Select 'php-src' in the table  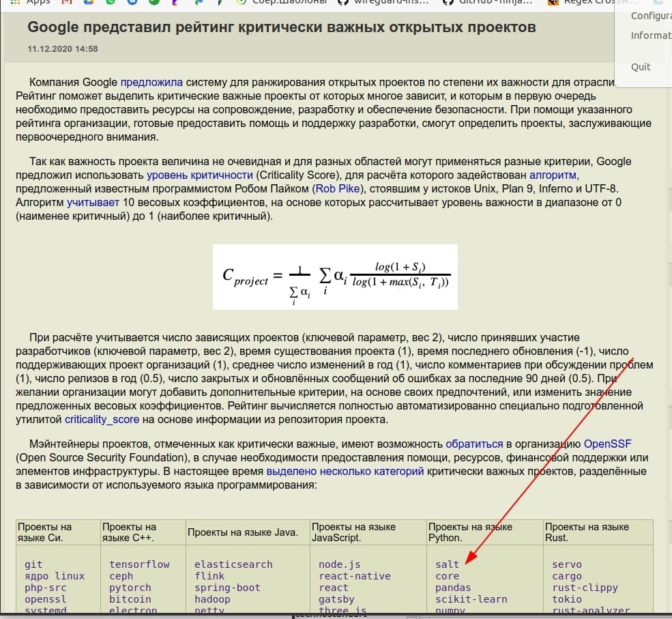(46, 588)
